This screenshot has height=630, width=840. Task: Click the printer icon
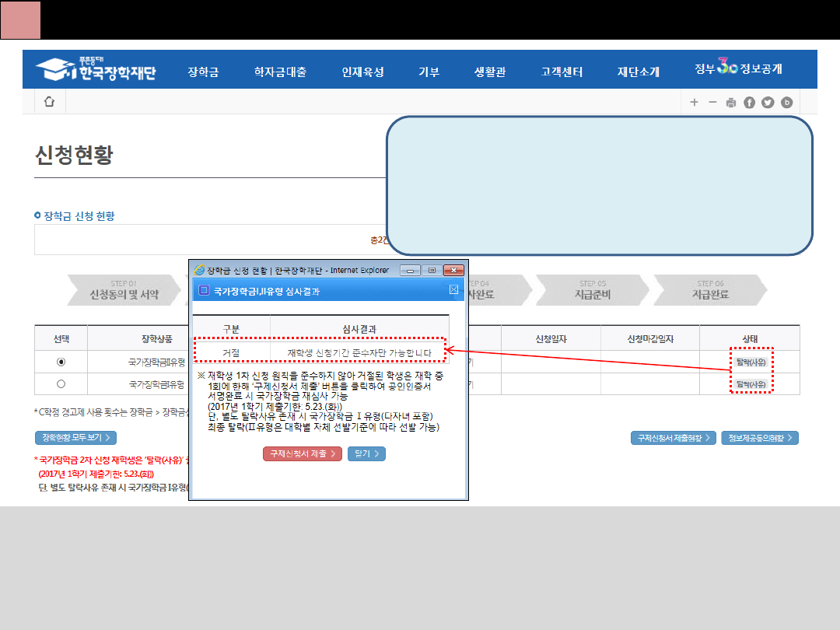coord(731,103)
